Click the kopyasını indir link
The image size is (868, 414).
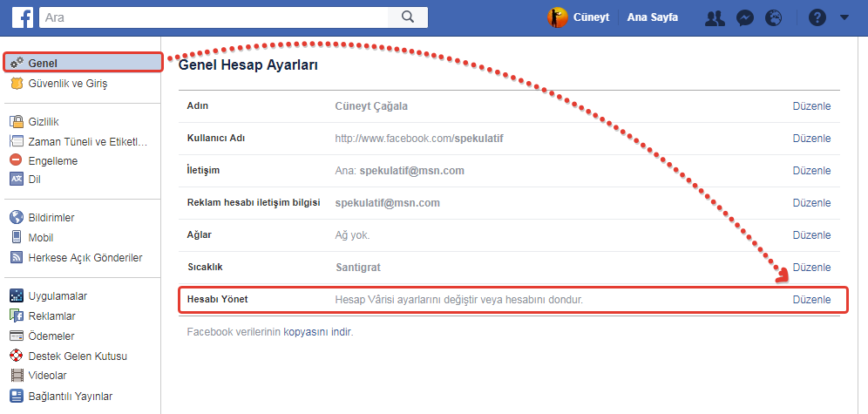(x=318, y=332)
